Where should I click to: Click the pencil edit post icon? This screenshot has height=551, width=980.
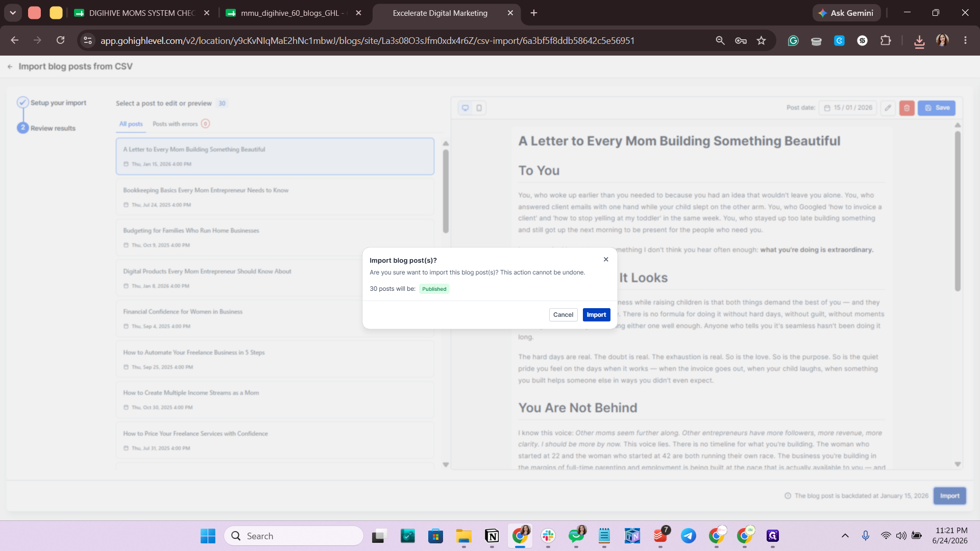[x=888, y=108]
